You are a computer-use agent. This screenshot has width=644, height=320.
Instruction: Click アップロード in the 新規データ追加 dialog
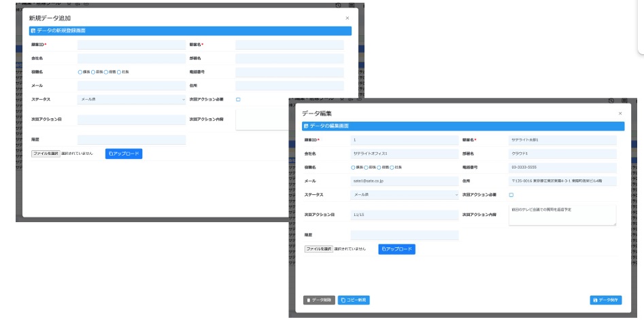click(124, 154)
